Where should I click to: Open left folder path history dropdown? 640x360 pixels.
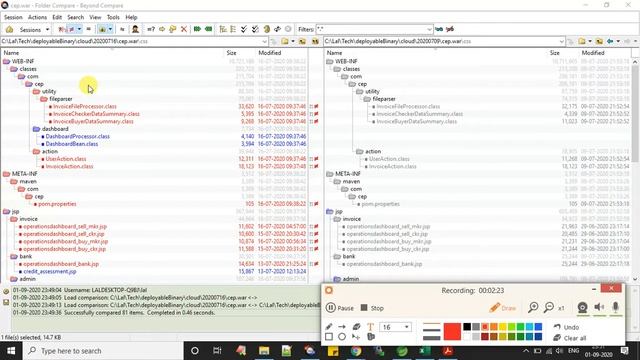pyautogui.click(x=264, y=41)
